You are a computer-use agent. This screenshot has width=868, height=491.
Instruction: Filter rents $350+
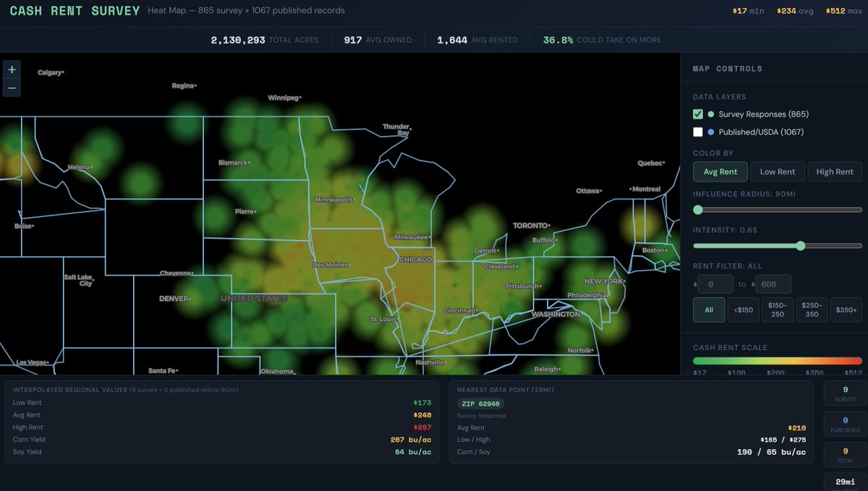coord(846,309)
